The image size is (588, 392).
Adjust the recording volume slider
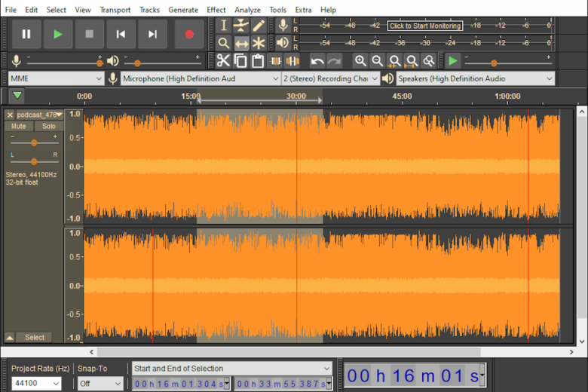click(x=65, y=63)
